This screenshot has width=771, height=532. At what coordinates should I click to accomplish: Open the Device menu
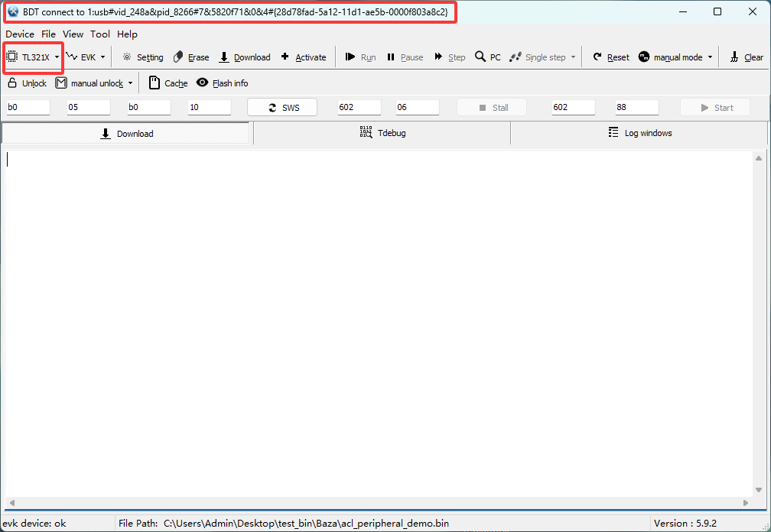pyautogui.click(x=20, y=34)
